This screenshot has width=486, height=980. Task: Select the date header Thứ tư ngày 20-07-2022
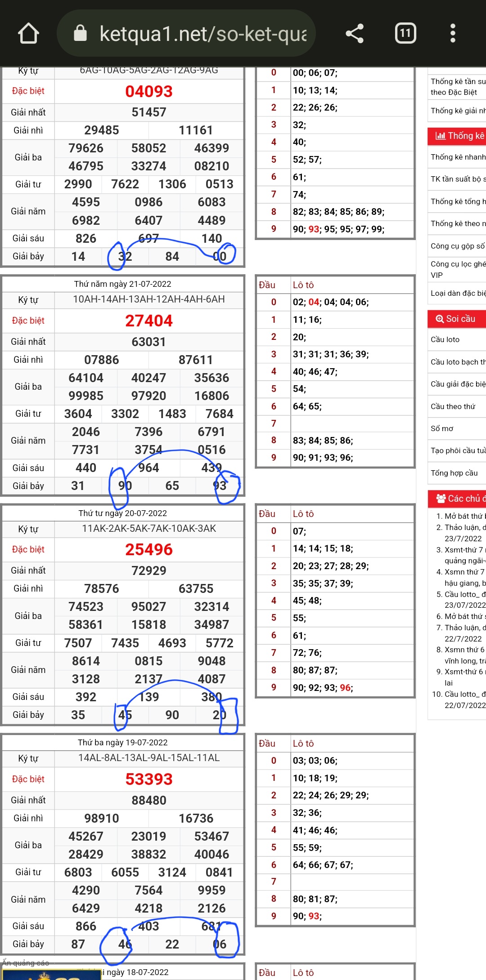[123, 513]
